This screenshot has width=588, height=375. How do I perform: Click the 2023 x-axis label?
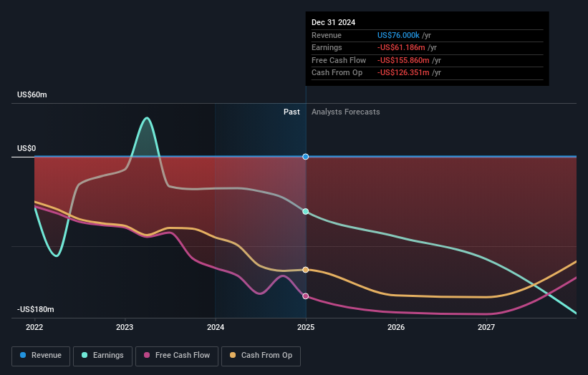pos(125,327)
